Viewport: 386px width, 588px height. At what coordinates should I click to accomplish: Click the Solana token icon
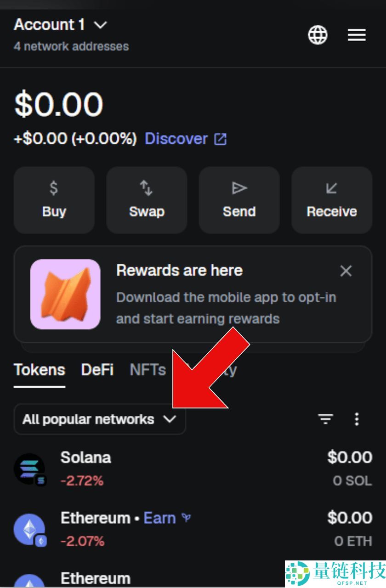click(x=29, y=469)
